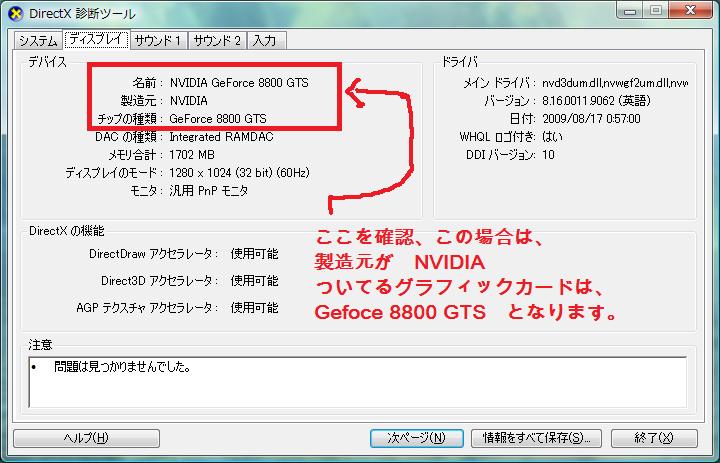Viewport: 720px width, 463px height.
Task: Click WHQL ロゴ付き value はい
Action: pos(552,137)
